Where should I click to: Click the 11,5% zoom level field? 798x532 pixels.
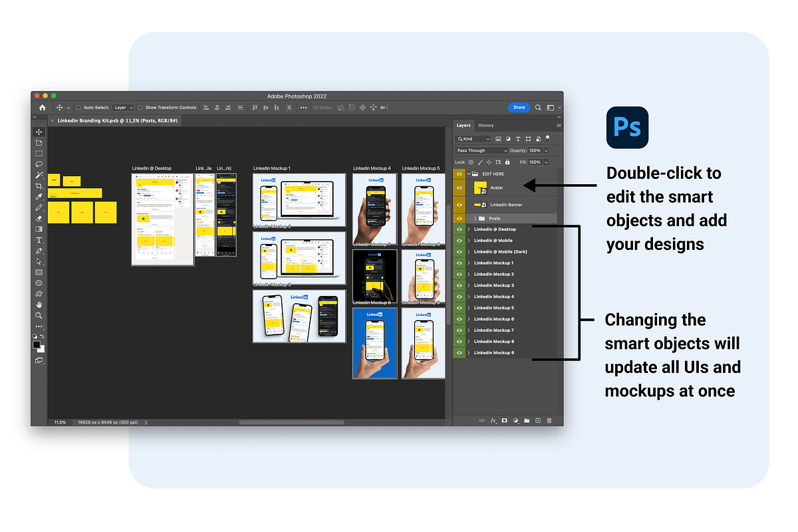[x=61, y=422]
